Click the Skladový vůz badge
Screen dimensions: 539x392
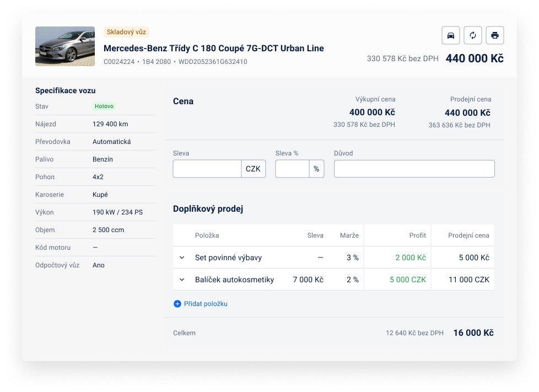point(126,32)
